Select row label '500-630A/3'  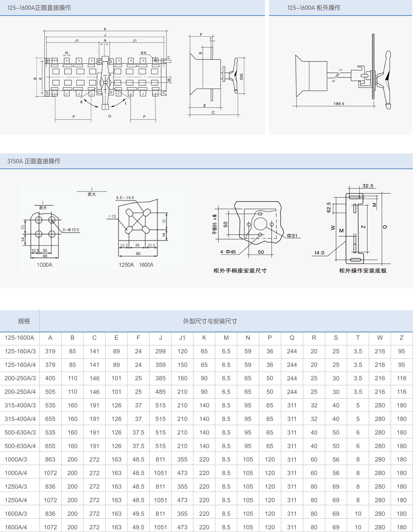click(x=20, y=432)
